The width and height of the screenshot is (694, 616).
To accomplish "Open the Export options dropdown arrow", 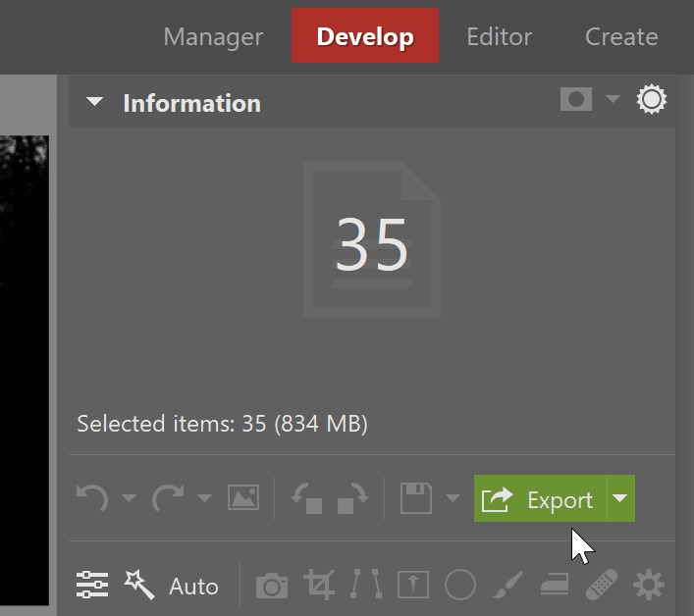I will (621, 498).
